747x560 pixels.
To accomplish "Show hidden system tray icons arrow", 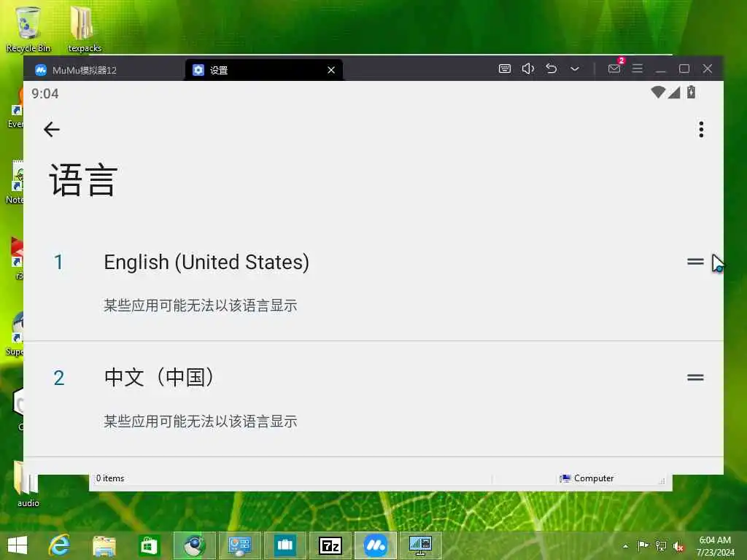I will [x=625, y=546].
